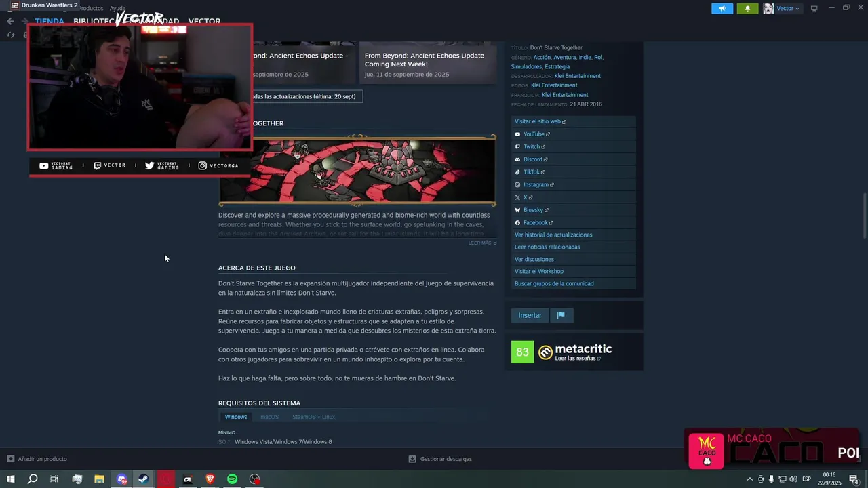
Task: Open Discord from the taskbar
Action: pyautogui.click(x=121, y=479)
